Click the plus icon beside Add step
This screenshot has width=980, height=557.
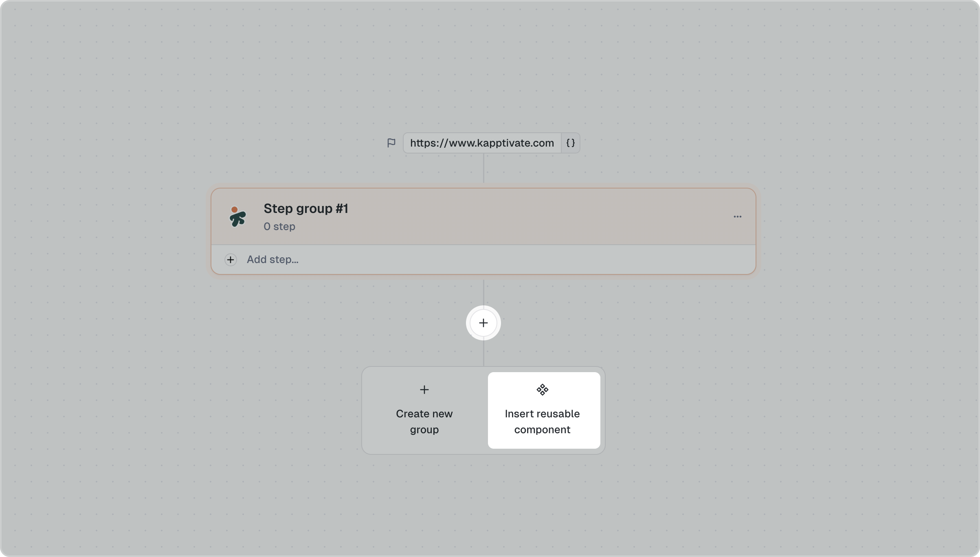tap(231, 260)
